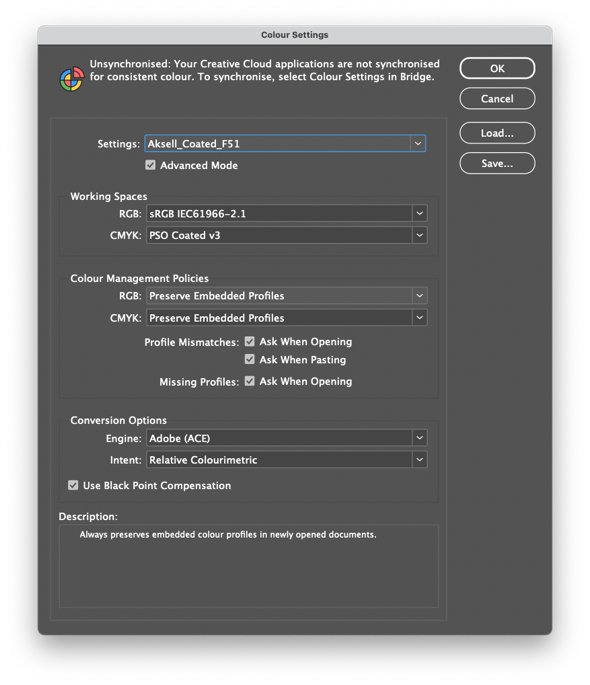Toggle the Advanced Mode checkbox
590x685 pixels.
(150, 165)
